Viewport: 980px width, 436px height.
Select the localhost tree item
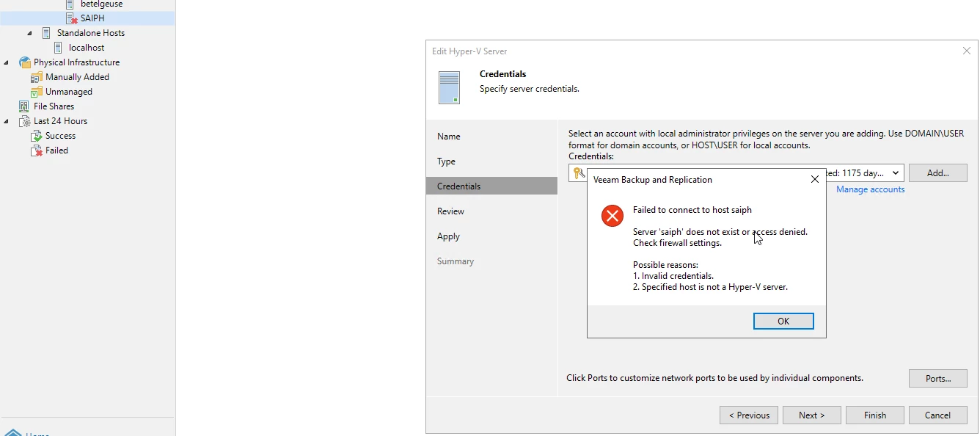pyautogui.click(x=87, y=48)
